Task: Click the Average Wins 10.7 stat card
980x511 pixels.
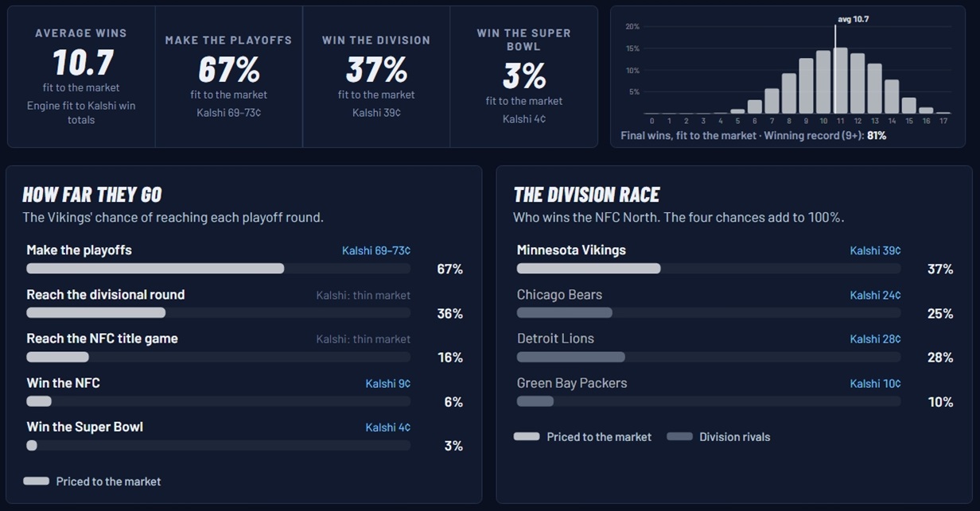Action: click(81, 76)
